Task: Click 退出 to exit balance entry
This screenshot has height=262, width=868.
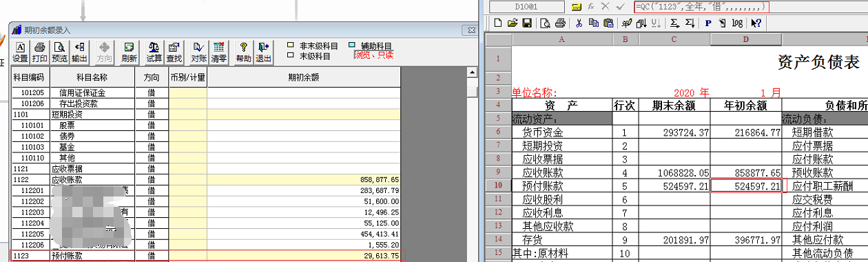Action: (264, 52)
